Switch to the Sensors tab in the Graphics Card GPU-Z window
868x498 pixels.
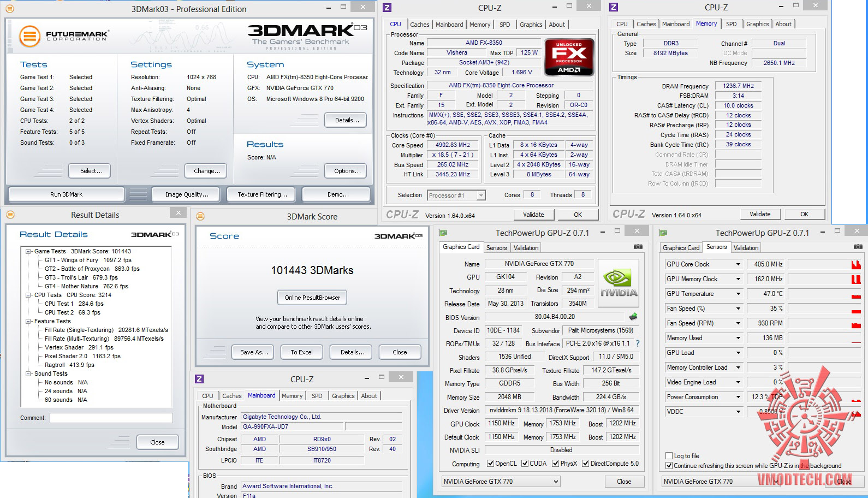click(x=496, y=247)
